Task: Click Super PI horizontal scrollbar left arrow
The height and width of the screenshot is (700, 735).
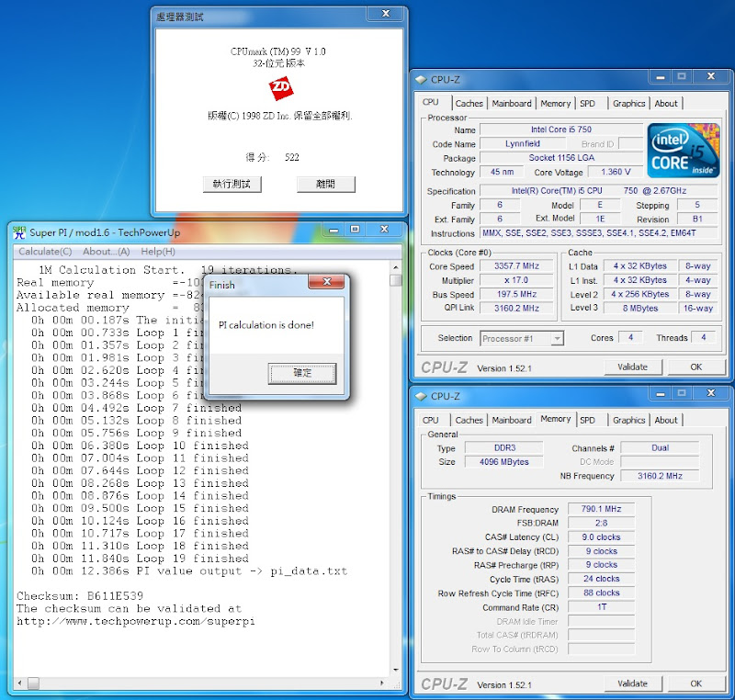Action: [19, 683]
